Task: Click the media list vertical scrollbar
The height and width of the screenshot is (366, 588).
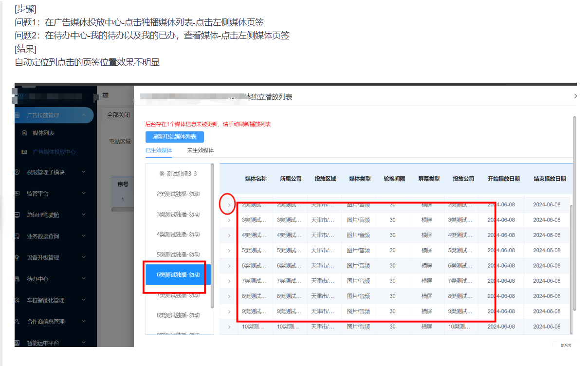Action: coord(212,236)
